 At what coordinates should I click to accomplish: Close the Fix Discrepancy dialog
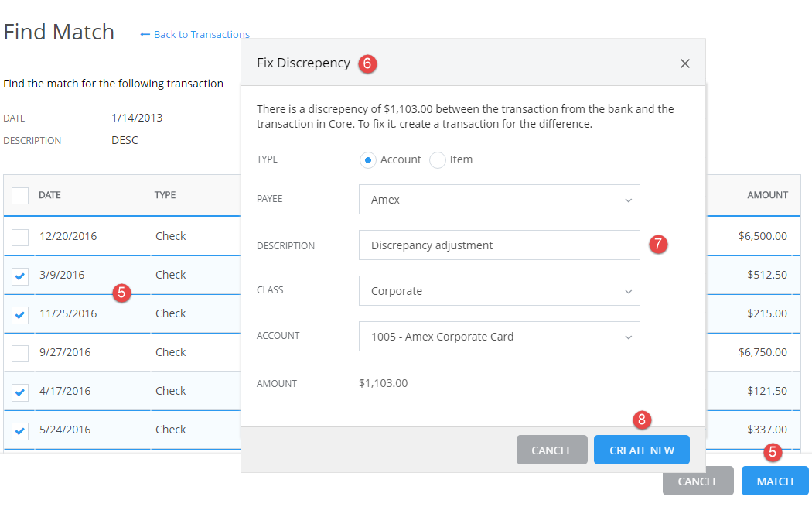coord(685,63)
